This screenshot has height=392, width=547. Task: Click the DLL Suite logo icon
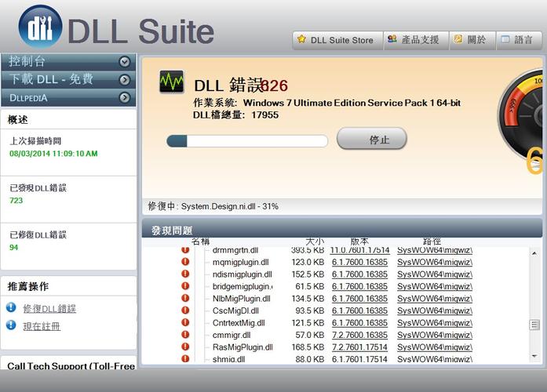[x=41, y=27]
